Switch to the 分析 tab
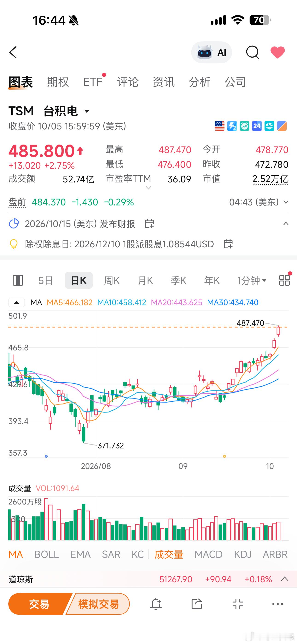This screenshot has height=644, width=297. pos(200,82)
